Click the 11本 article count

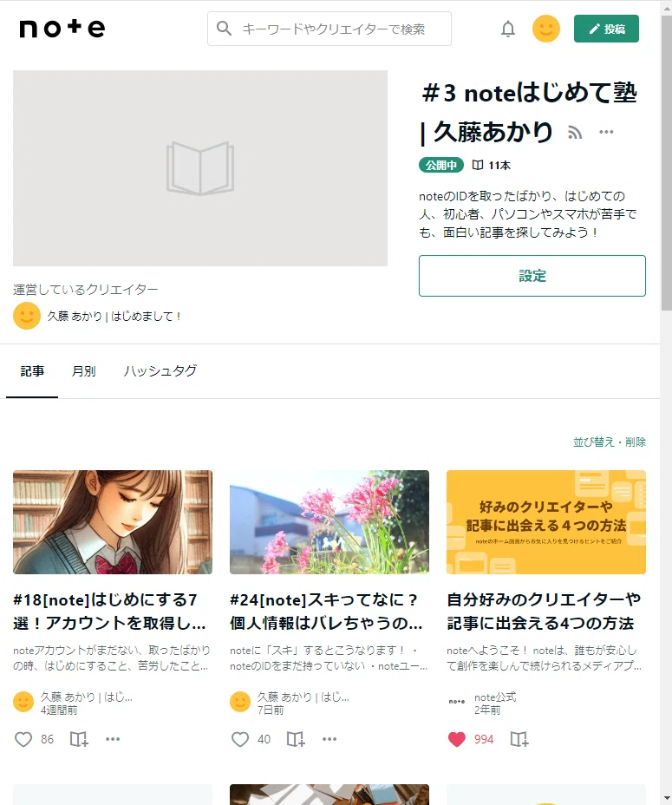(492, 166)
